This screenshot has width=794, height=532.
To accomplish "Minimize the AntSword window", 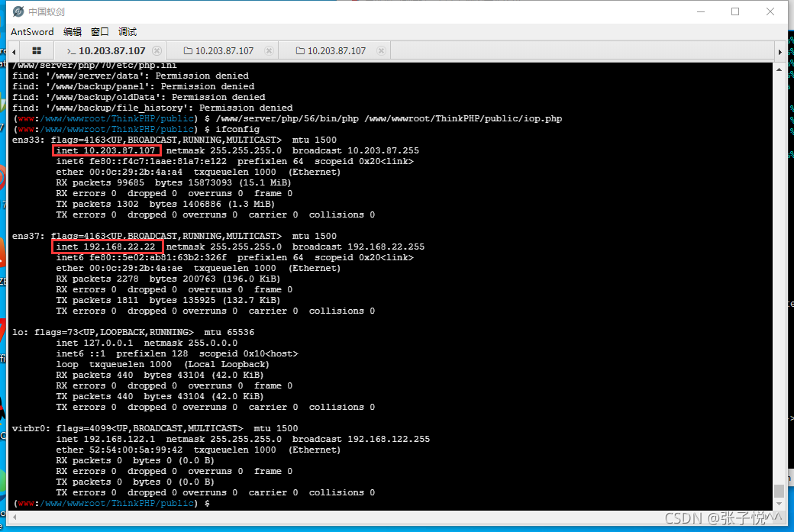I will tap(701, 11).
